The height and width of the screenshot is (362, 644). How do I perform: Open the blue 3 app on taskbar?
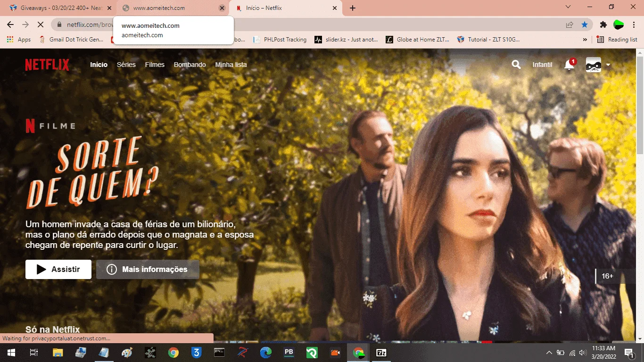tap(197, 353)
